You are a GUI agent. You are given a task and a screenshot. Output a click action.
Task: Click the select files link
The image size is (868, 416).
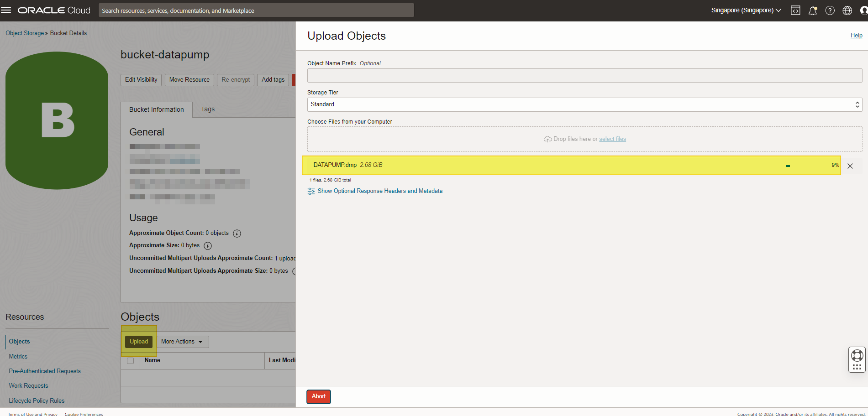coord(612,139)
